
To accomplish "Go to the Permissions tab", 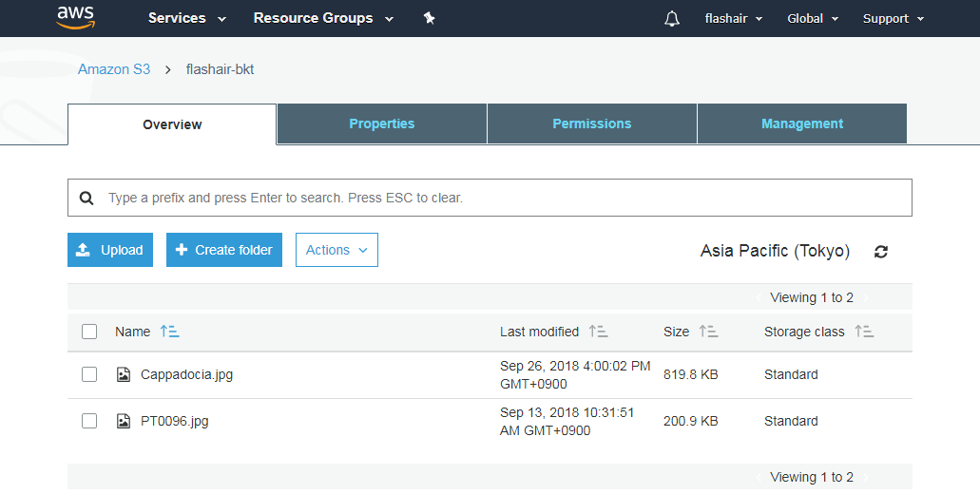I will click(591, 123).
